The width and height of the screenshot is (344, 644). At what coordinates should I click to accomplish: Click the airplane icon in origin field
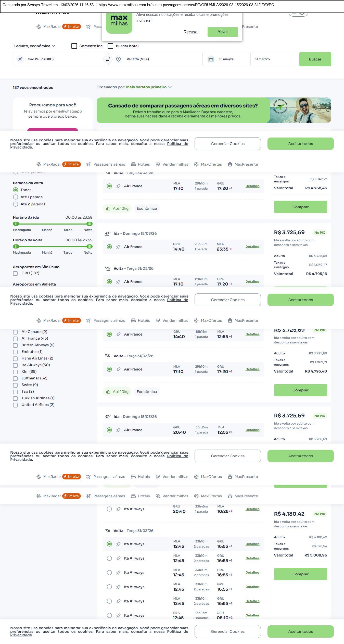[20, 59]
